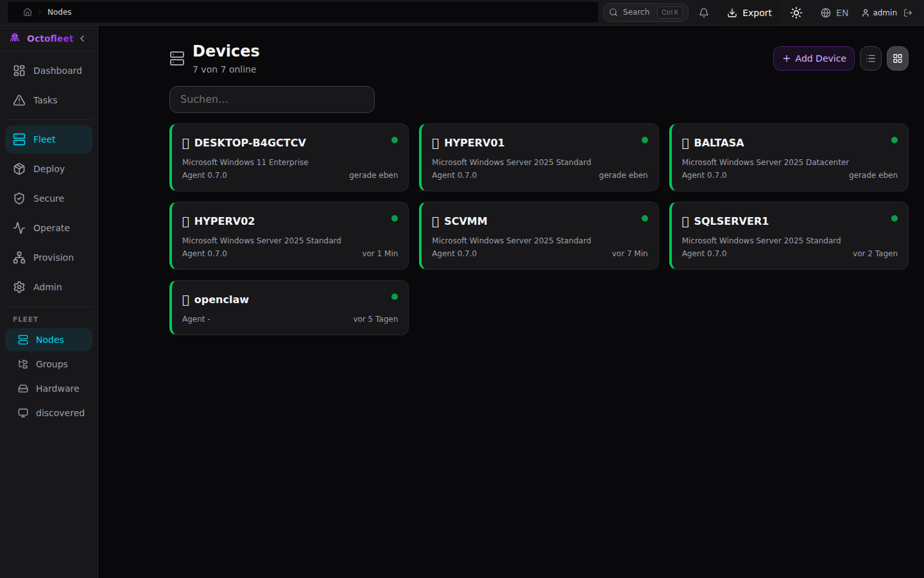This screenshot has height=578, width=924.
Task: Open the Hardware view under Fleet
Action: tap(56, 388)
